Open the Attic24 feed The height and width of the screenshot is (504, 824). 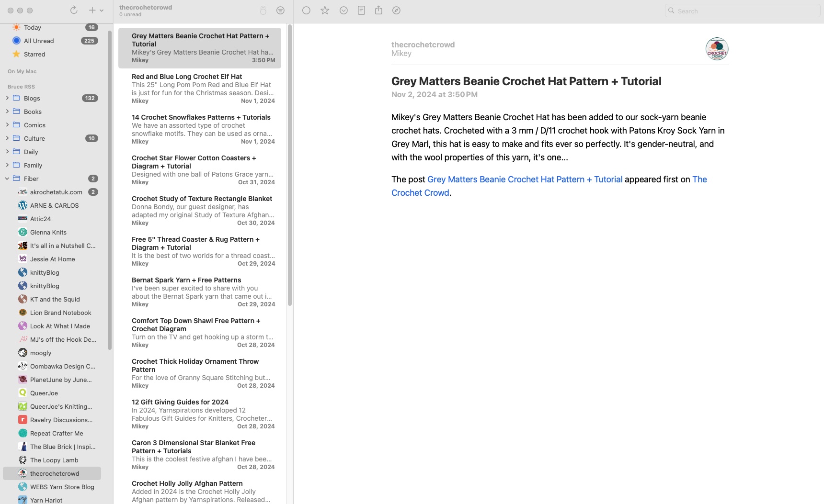point(52,219)
